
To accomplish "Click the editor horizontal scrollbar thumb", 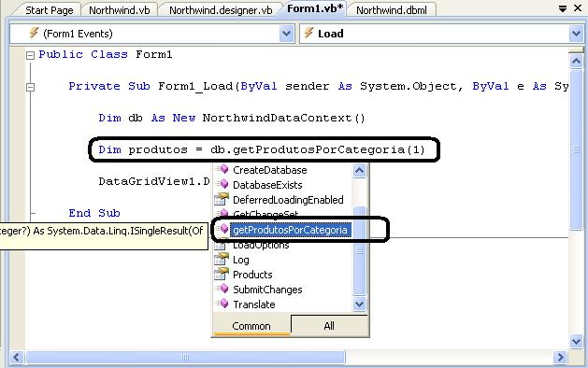I will [185, 357].
